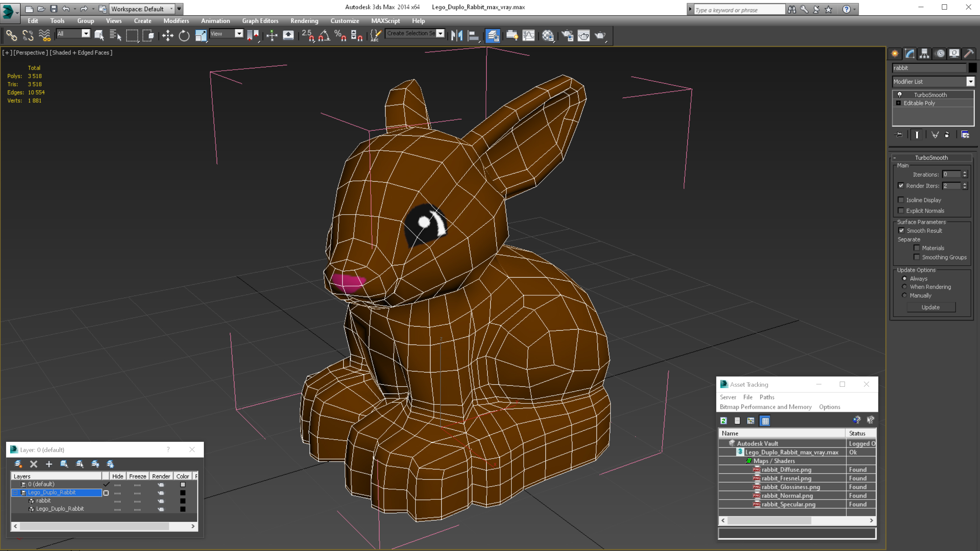Click the color swatch for 0 (default) layer
The image size is (980, 551).
[x=183, y=484]
